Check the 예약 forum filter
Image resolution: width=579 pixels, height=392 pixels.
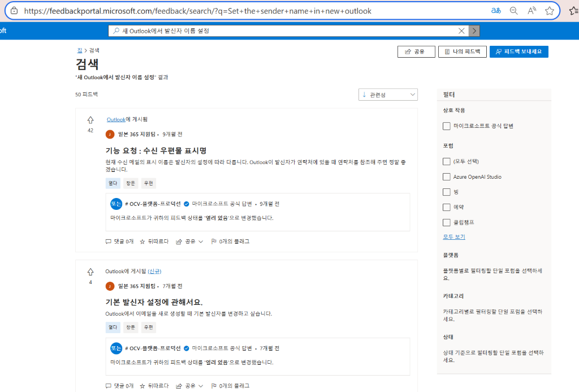[x=447, y=207]
